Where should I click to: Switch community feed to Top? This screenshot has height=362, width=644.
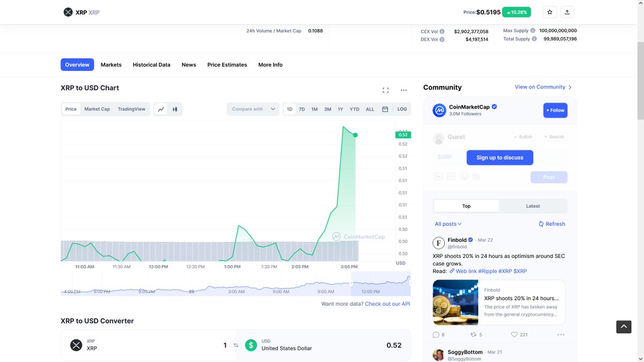point(466,206)
